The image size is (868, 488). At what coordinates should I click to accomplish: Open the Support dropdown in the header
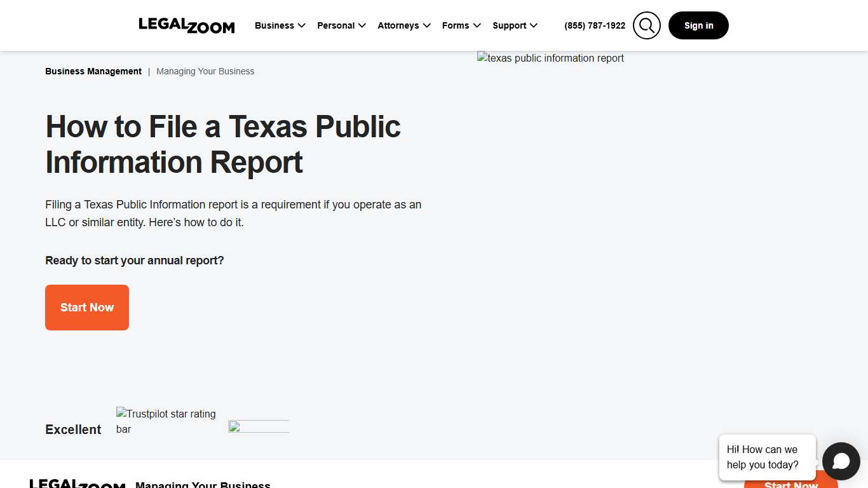[515, 25]
